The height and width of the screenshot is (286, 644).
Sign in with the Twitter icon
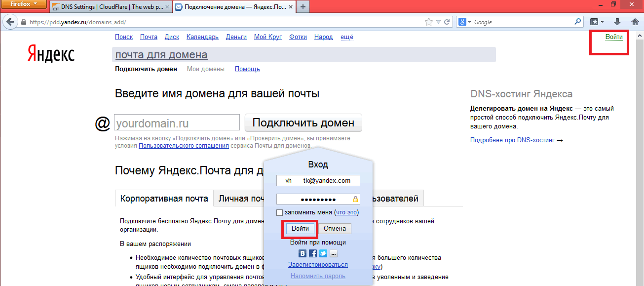click(x=323, y=254)
